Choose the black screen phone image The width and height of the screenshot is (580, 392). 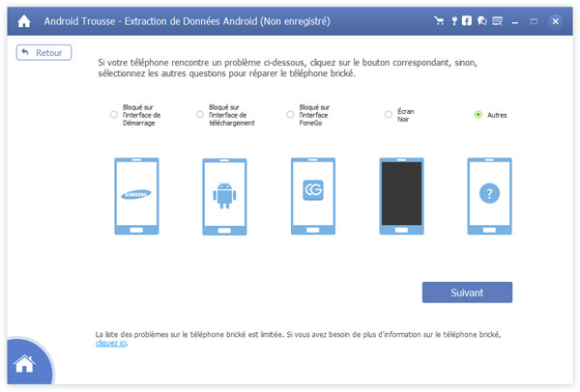400,193
